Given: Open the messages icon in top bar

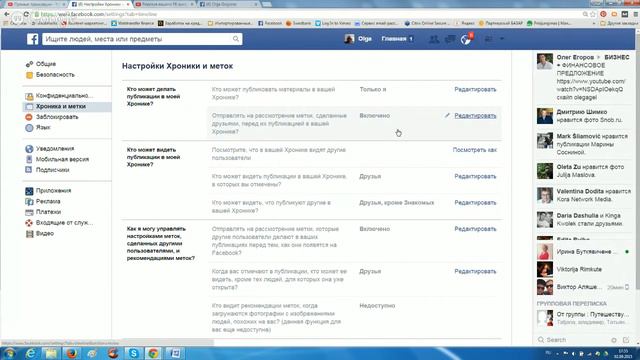Looking at the screenshot, I should point(450,39).
